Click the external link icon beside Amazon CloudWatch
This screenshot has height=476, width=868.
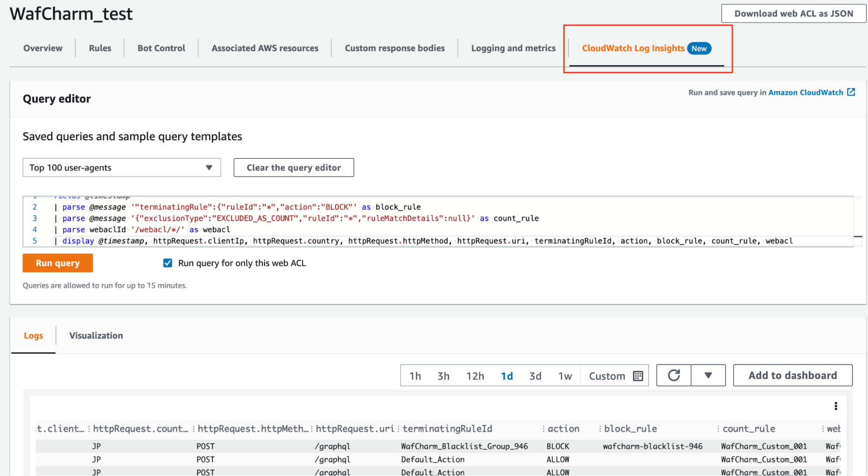(851, 92)
